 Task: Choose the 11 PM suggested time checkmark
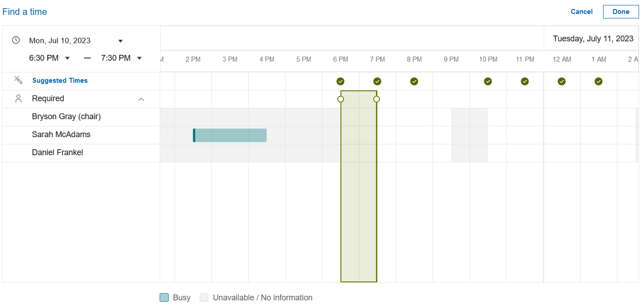(525, 81)
